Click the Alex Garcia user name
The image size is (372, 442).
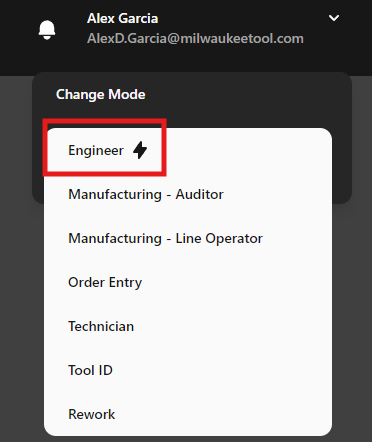tap(122, 18)
